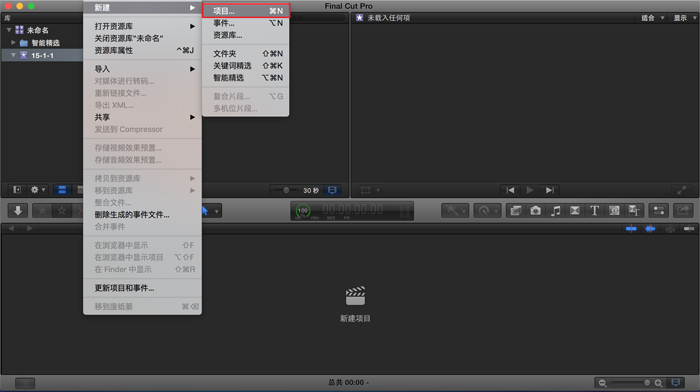Select 文件夹 in the submenu

[x=246, y=53]
